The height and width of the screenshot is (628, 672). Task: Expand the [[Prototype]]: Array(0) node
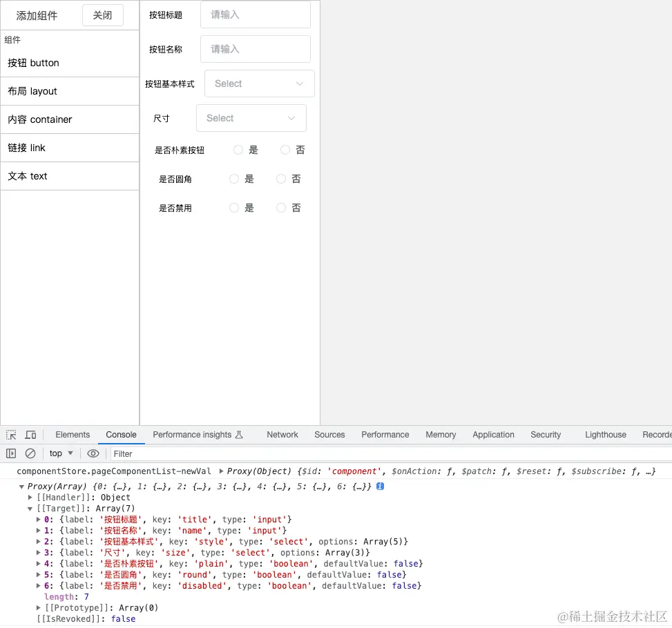pos(38,608)
